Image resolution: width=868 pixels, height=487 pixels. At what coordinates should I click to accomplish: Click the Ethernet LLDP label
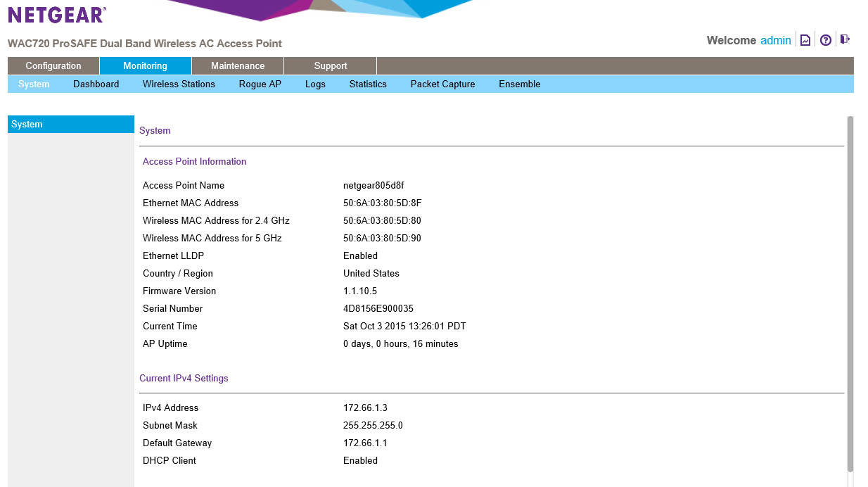click(173, 255)
